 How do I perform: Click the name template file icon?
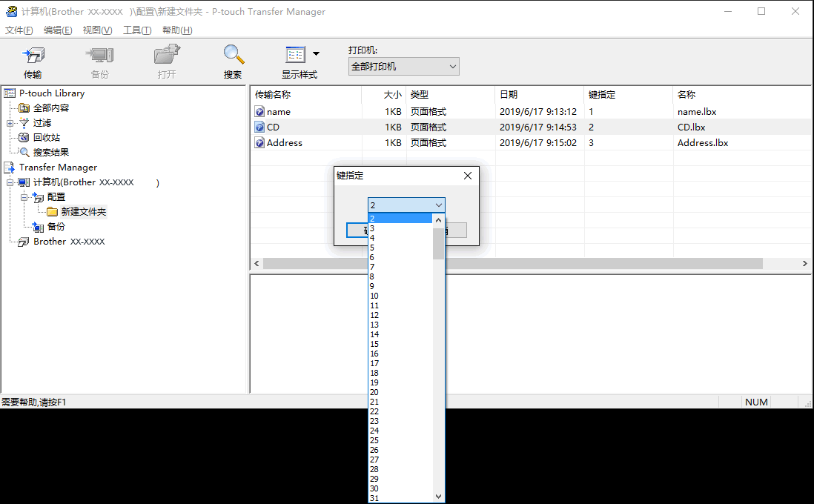tap(259, 112)
